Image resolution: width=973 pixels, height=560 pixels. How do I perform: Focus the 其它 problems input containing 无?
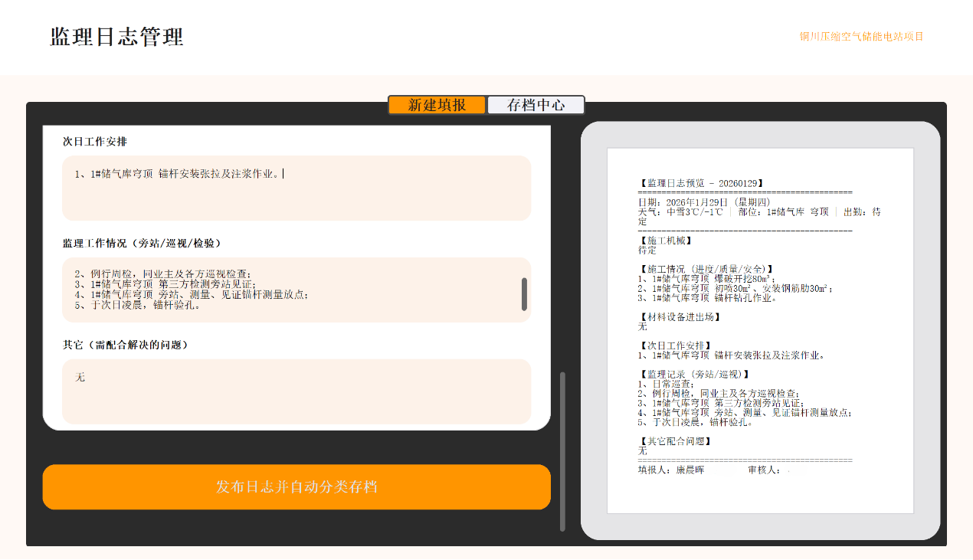296,391
